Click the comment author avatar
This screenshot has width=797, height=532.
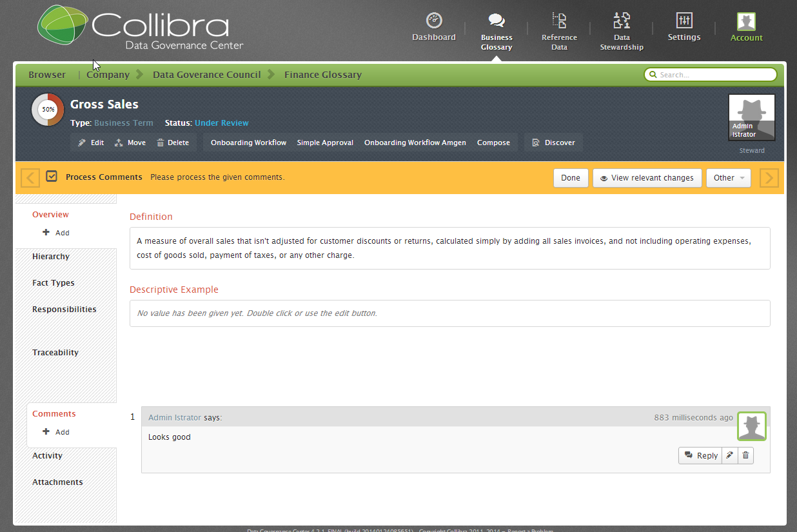752,426
